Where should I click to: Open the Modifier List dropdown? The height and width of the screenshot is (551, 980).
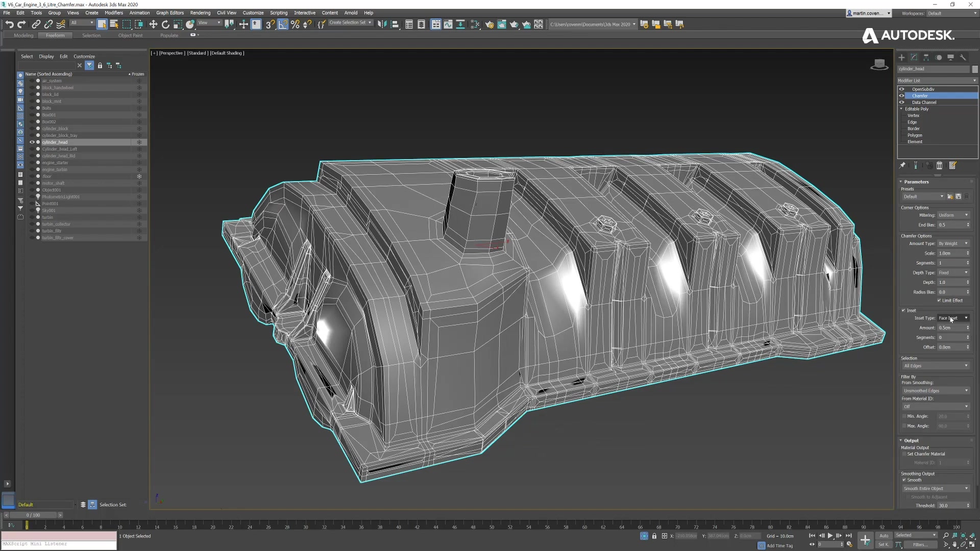coord(937,81)
